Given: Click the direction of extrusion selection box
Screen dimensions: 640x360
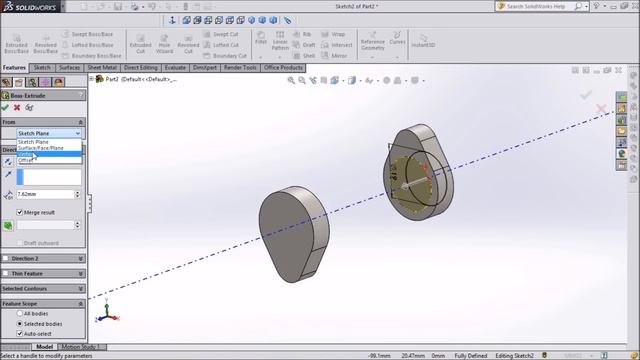Looking at the screenshot, I should [x=49, y=177].
